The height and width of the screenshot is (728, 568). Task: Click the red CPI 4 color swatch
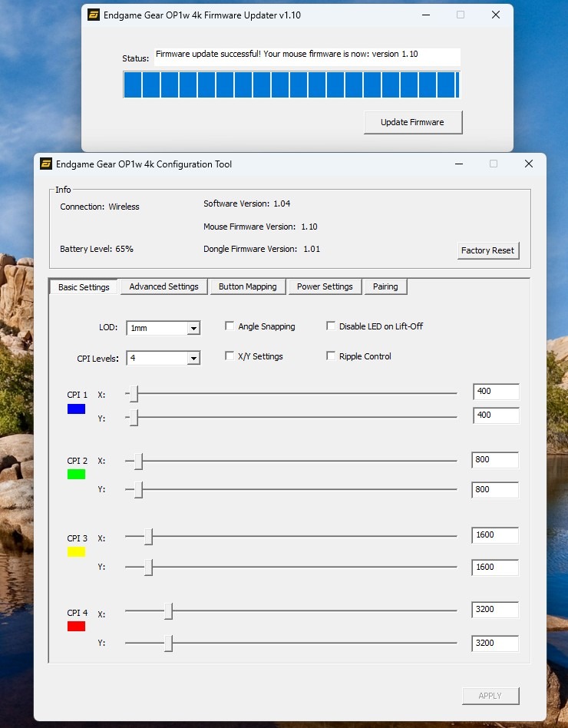pyautogui.click(x=76, y=627)
